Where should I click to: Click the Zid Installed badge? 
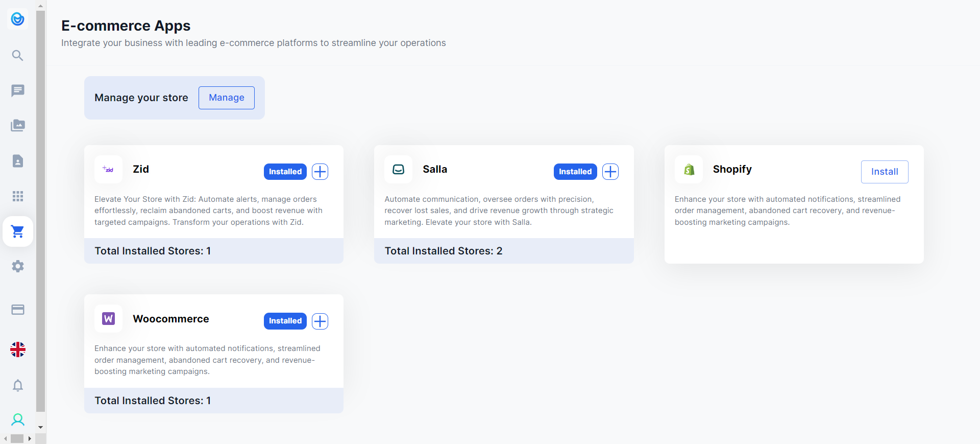click(285, 172)
